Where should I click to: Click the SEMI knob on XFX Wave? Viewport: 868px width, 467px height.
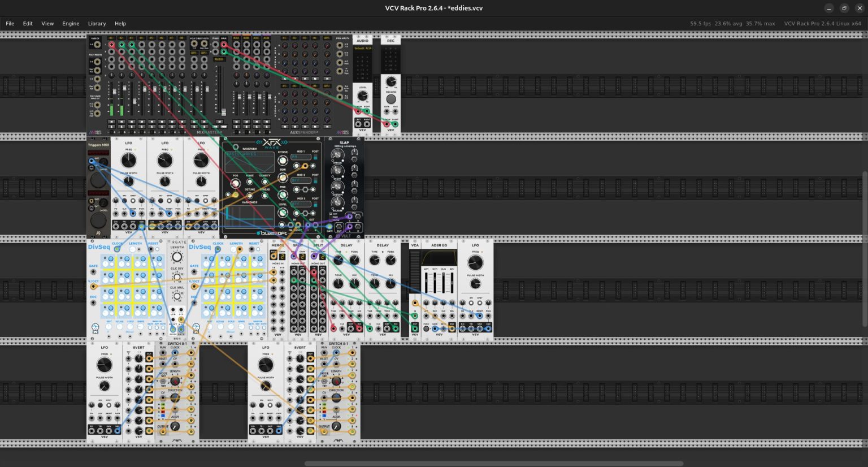coord(283,178)
